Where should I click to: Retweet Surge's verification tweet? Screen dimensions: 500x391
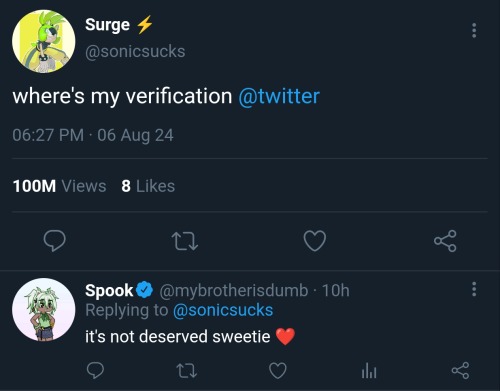coord(185,241)
